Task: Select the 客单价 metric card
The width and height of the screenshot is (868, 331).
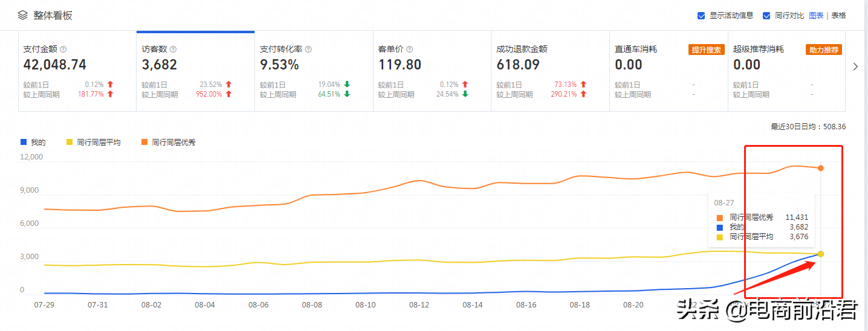Action: (x=432, y=71)
